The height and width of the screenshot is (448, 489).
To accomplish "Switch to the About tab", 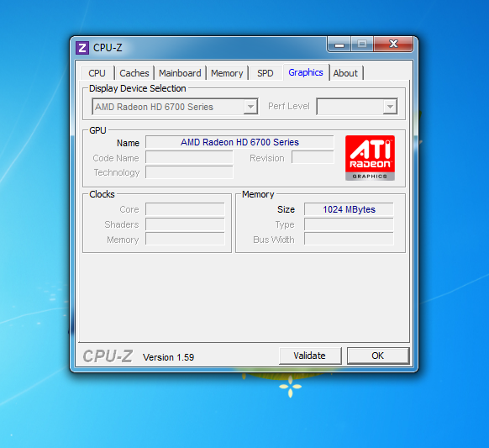I will point(345,73).
